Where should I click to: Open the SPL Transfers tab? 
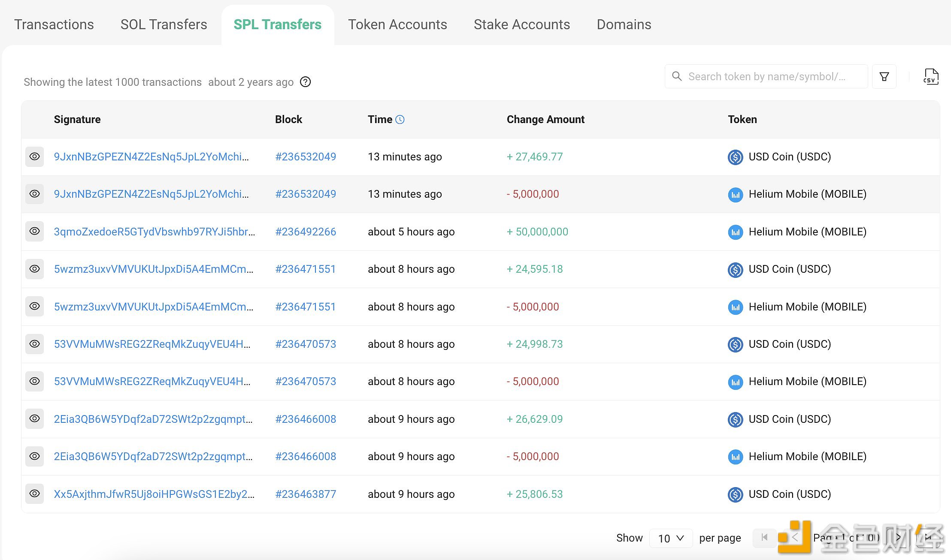(x=277, y=24)
